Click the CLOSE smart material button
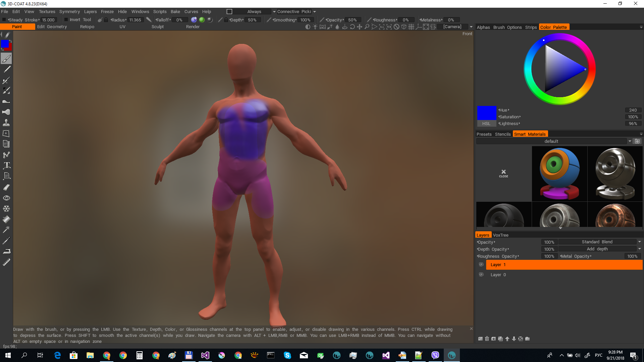Viewport: 644px width, 362px height. 503,174
